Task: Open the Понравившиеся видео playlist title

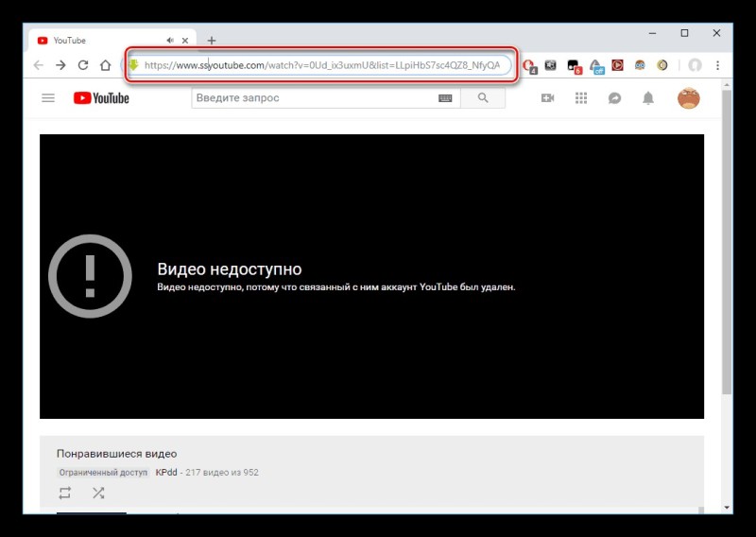Action: click(116, 454)
